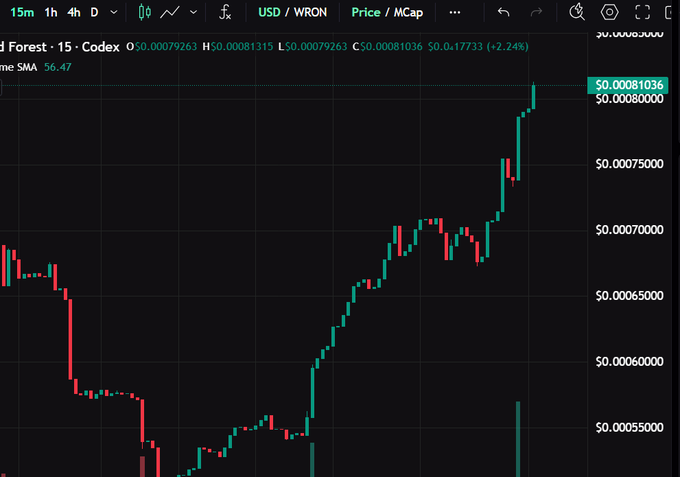Click the latest green candle at top
Viewport: 680px width, 477px height.
coord(533,96)
